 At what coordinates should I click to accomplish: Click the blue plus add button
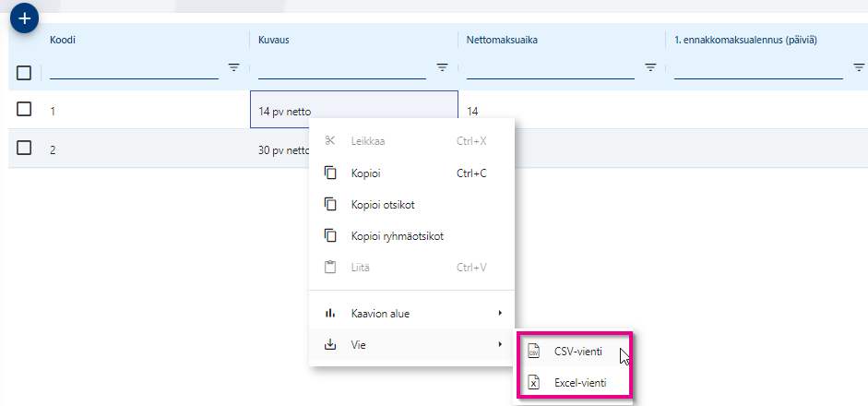25,17
